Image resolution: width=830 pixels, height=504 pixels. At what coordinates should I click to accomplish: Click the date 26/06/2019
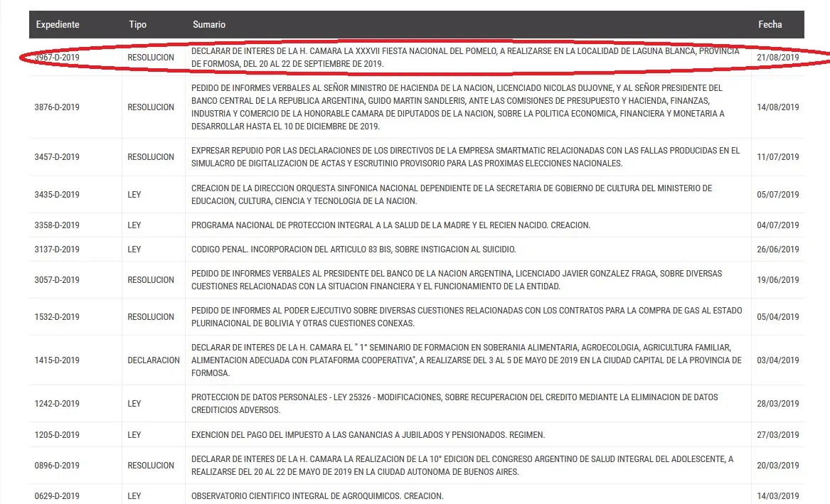pos(777,249)
